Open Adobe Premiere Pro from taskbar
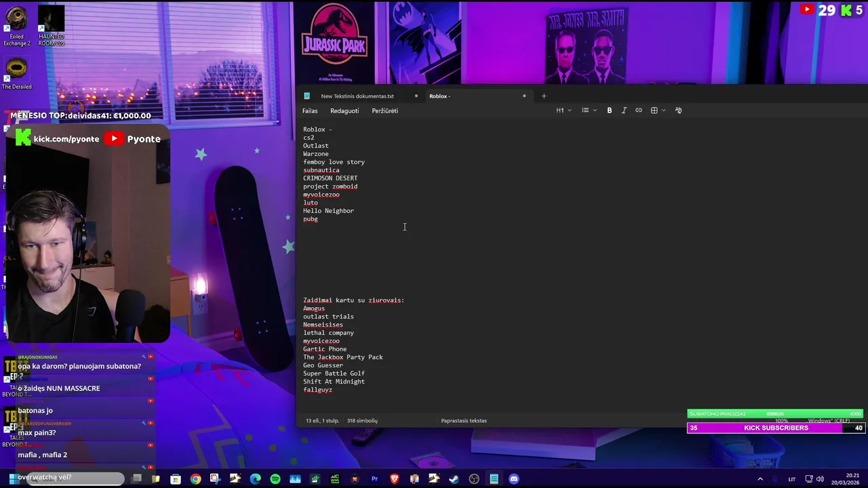Viewport: 868px width, 488px height. pyautogui.click(x=374, y=479)
